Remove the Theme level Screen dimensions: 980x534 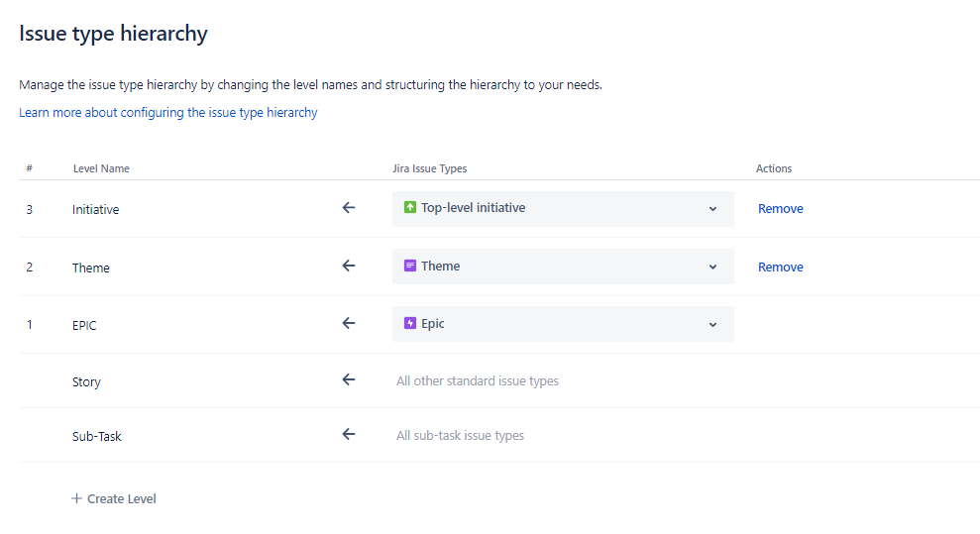(781, 267)
